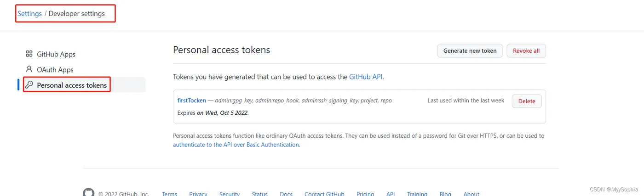The height and width of the screenshot is (196, 644).
Task: Click the OAuth Apps person icon
Action: pos(29,69)
